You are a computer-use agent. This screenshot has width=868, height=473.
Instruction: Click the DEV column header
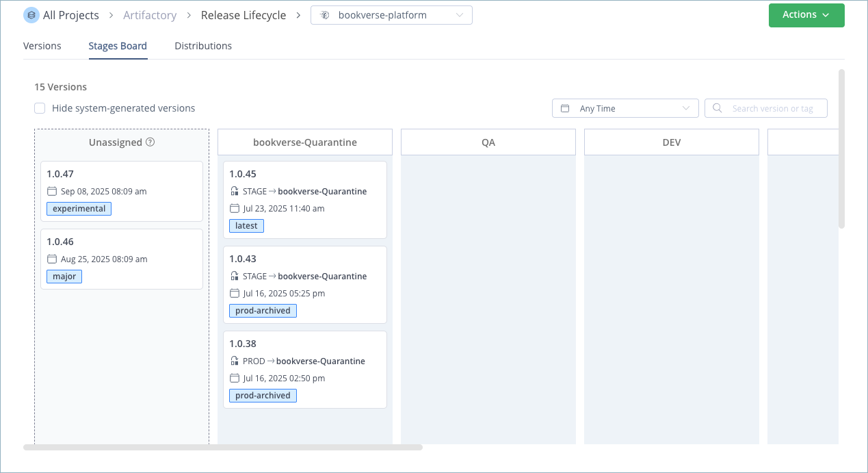[672, 142]
